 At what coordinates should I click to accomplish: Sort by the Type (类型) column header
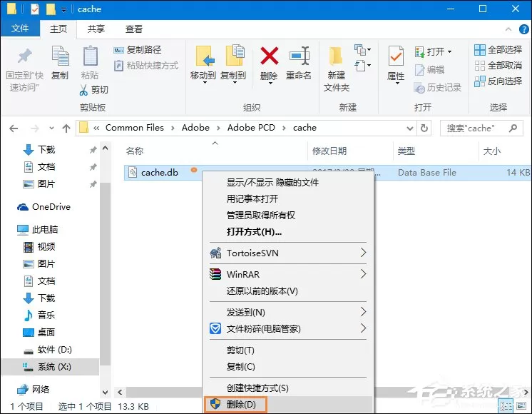coord(406,151)
